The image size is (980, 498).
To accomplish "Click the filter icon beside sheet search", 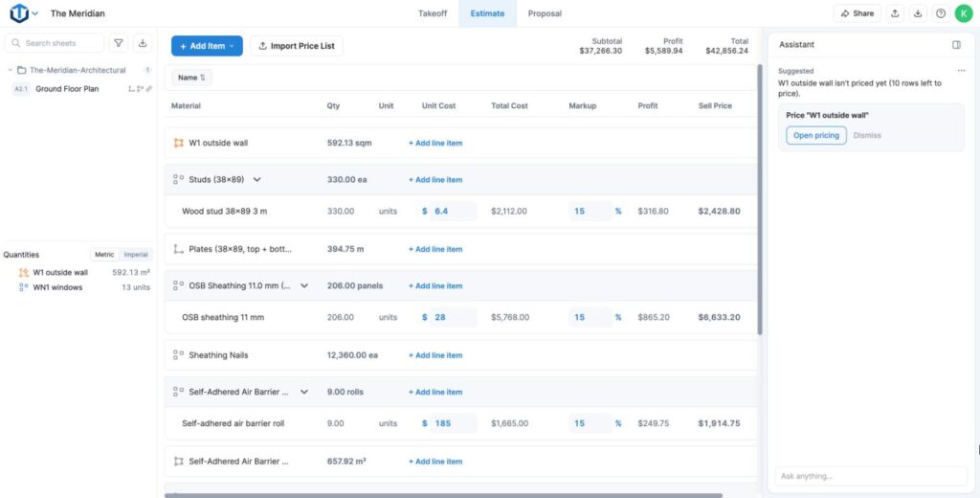I will click(x=118, y=43).
